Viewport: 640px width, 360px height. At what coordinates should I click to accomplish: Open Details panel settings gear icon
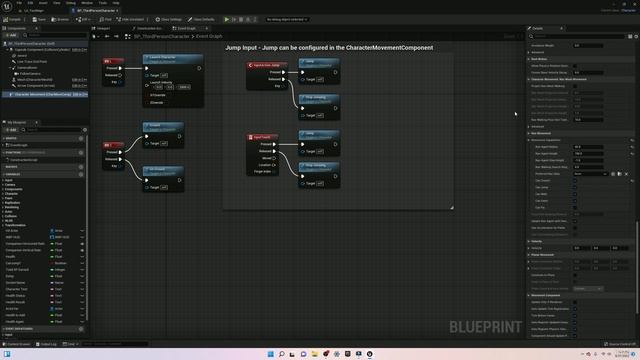(636, 36)
